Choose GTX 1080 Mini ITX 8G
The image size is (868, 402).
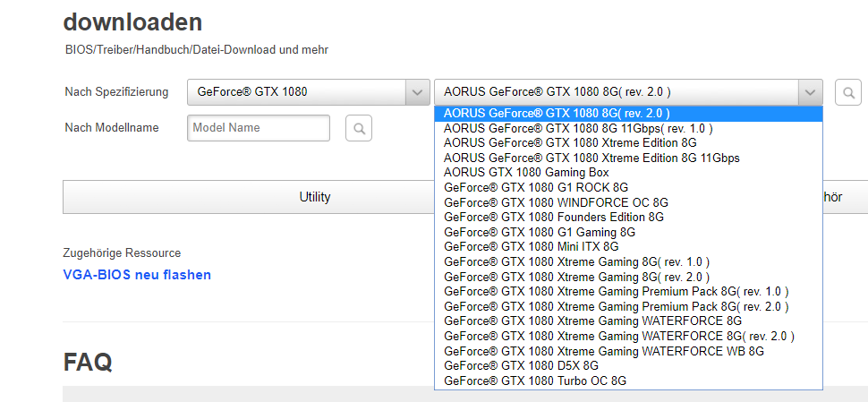point(628,246)
